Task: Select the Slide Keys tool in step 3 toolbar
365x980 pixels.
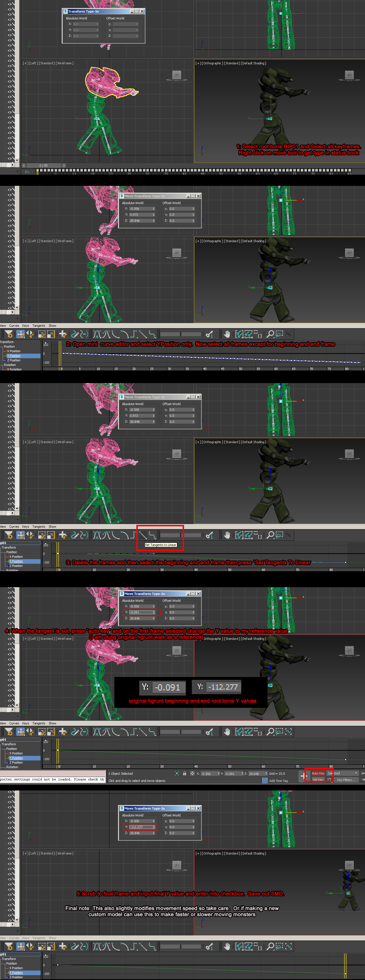Action: point(30,535)
